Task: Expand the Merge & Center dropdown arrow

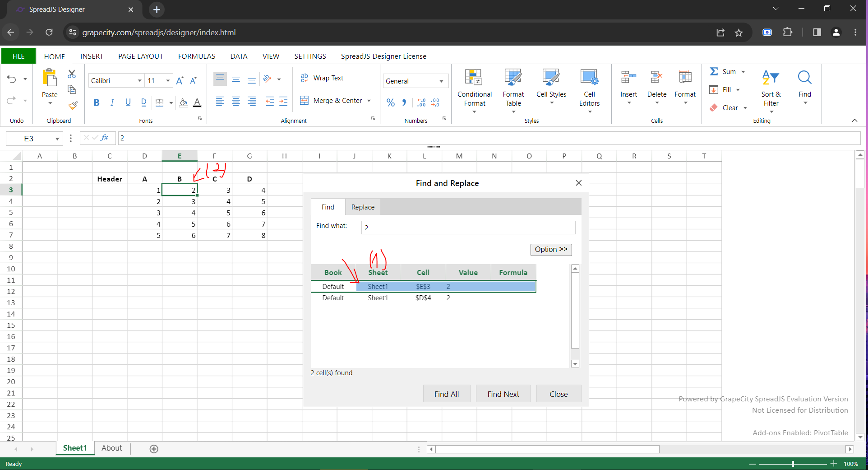Action: point(369,101)
